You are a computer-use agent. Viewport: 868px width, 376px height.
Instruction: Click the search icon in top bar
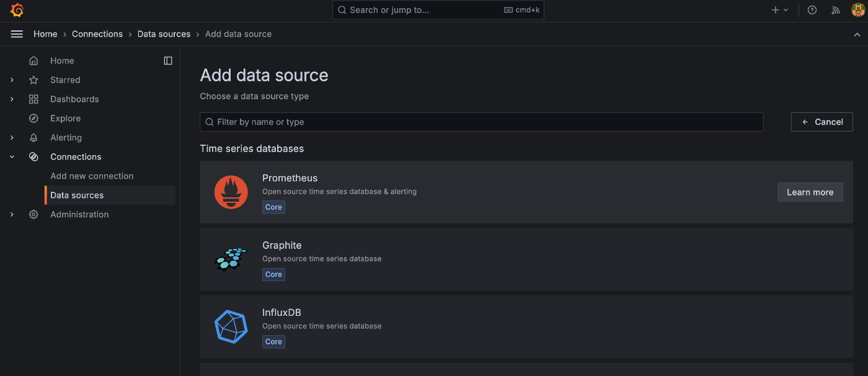(x=342, y=10)
